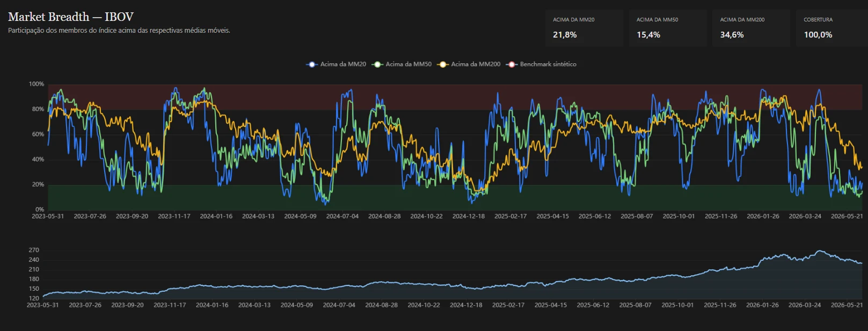Click 2025-10-01 on the breadth chart axis

(x=679, y=216)
